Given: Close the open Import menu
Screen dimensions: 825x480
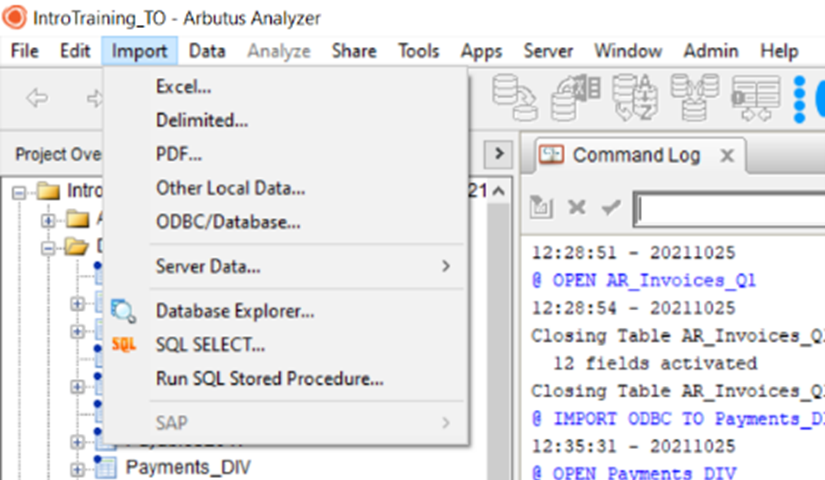Looking at the screenshot, I should coord(139,51).
